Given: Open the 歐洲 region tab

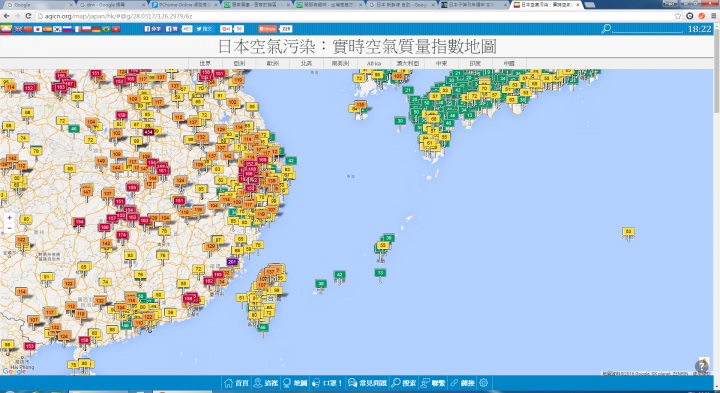Looking at the screenshot, I should (273, 63).
